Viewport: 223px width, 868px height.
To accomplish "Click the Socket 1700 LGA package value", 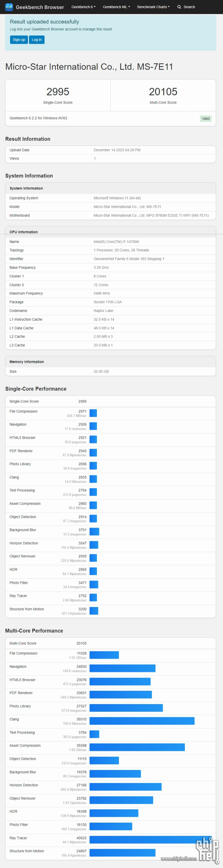I will pos(108,302).
